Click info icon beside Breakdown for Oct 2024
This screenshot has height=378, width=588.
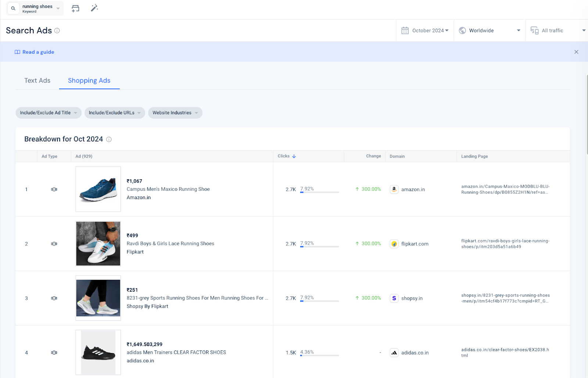click(x=109, y=139)
